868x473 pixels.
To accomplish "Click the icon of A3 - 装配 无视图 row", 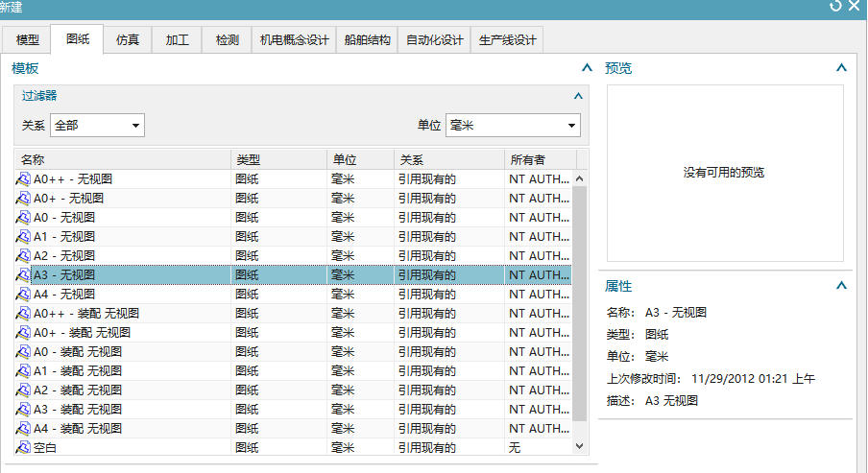I will (x=23, y=410).
